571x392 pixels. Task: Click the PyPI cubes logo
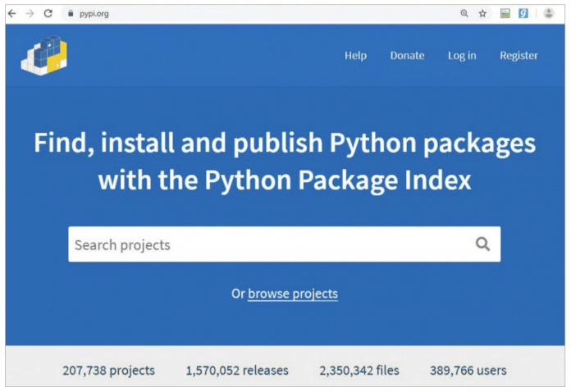point(44,56)
